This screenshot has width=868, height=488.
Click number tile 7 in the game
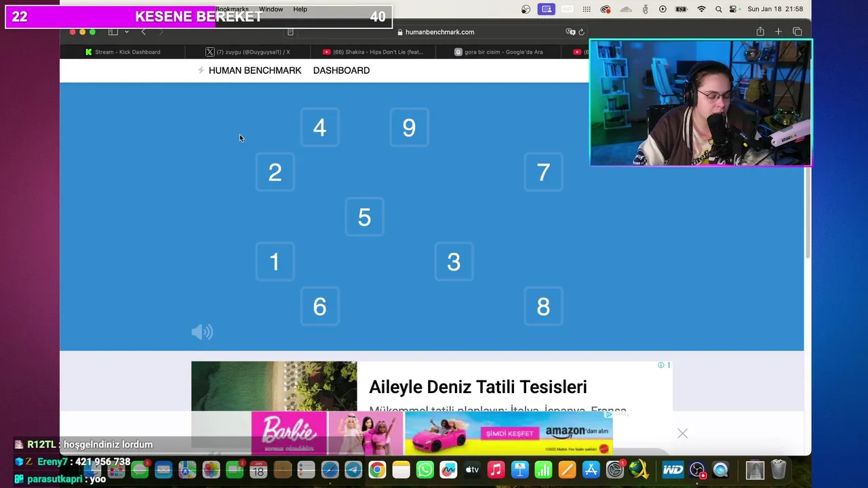coord(543,172)
